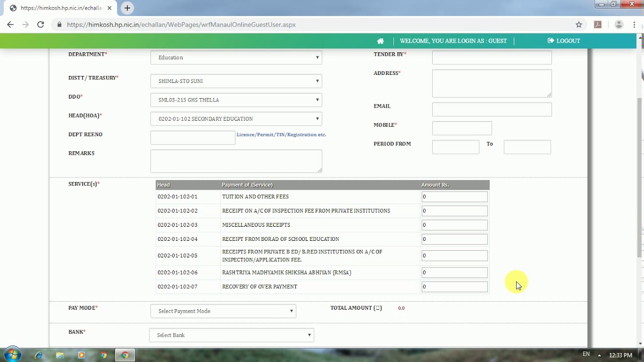This screenshot has width=644, height=362.
Task: Set amount for Tuition and Other Fees
Action: click(x=454, y=197)
